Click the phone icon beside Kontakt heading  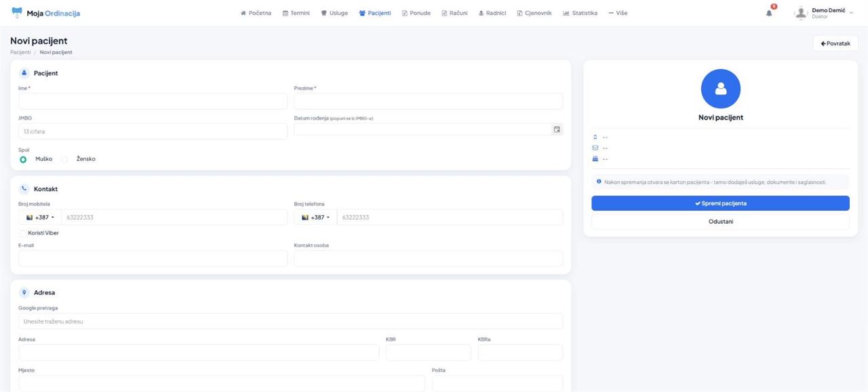click(x=24, y=189)
